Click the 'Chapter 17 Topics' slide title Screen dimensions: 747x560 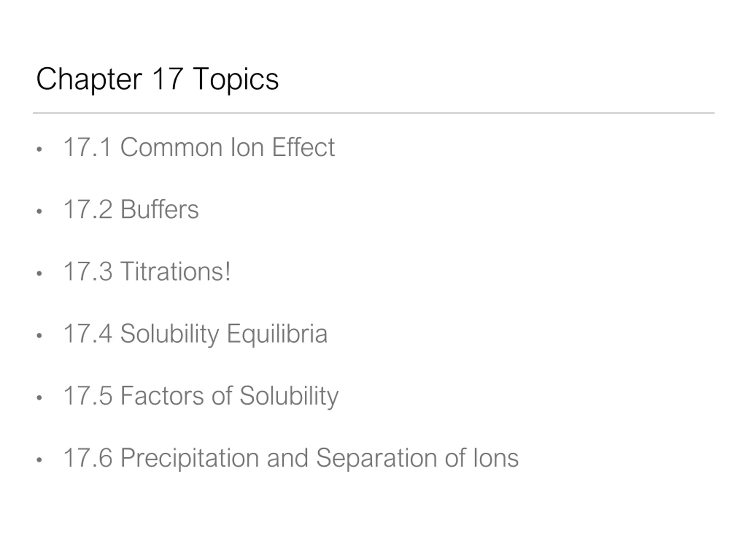pyautogui.click(x=157, y=80)
